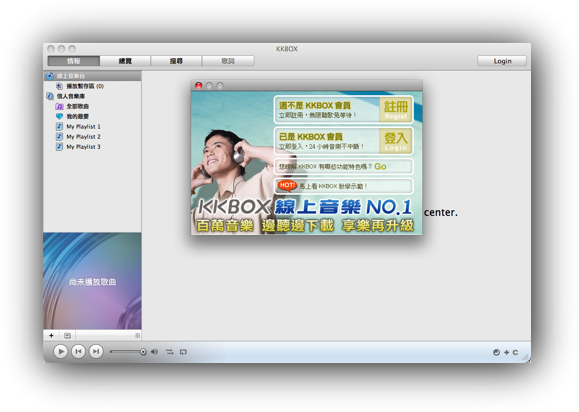
Task: Skip to the next track
Action: pyautogui.click(x=96, y=351)
